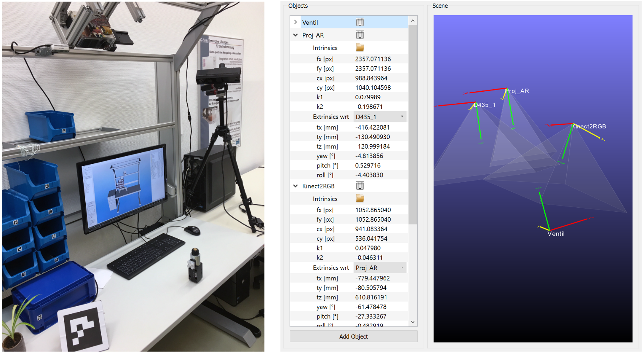Edit Proj_AR cx value 988.843964
The height and width of the screenshot is (354, 644).
click(371, 78)
